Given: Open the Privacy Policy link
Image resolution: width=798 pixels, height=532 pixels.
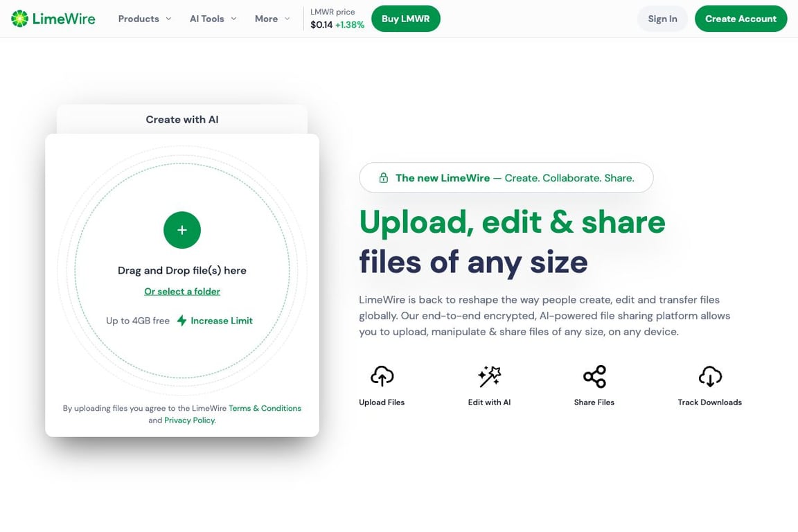Looking at the screenshot, I should click(x=190, y=420).
